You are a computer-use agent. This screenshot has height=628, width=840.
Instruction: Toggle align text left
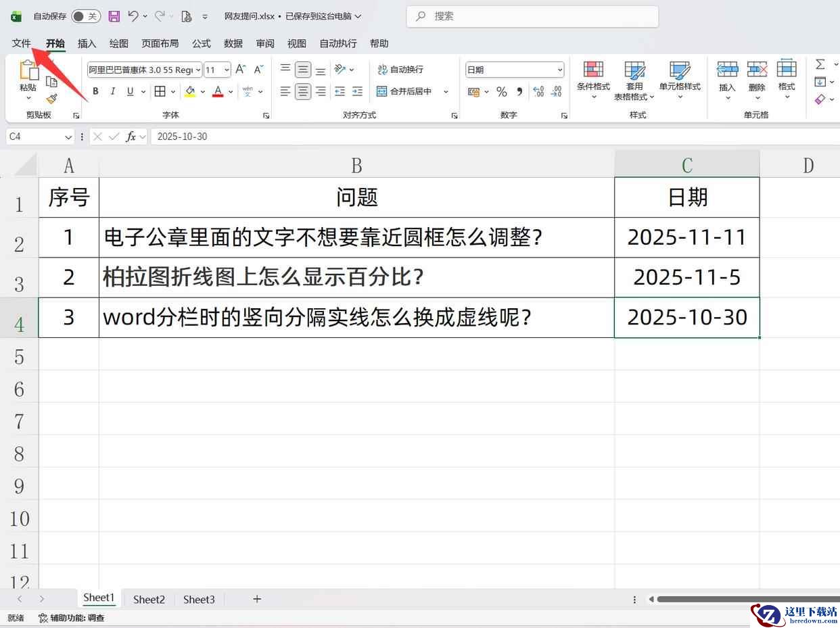[x=285, y=91]
